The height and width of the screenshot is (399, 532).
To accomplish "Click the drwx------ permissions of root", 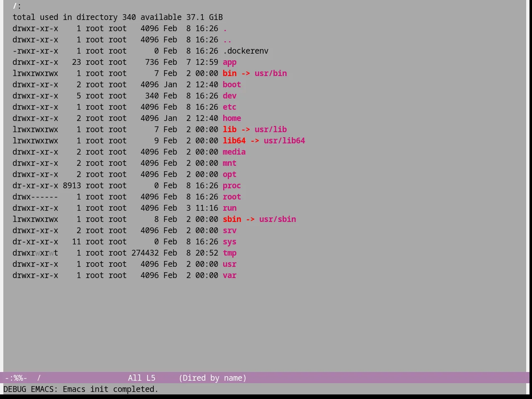I will click(35, 197).
